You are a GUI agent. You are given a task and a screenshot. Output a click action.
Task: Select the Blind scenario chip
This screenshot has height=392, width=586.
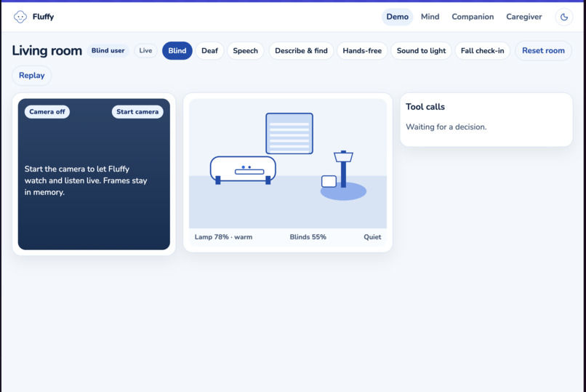(x=177, y=51)
